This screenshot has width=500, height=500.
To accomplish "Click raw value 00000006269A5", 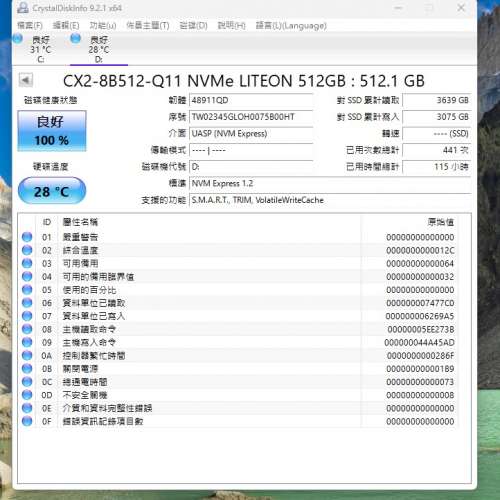I will [420, 316].
